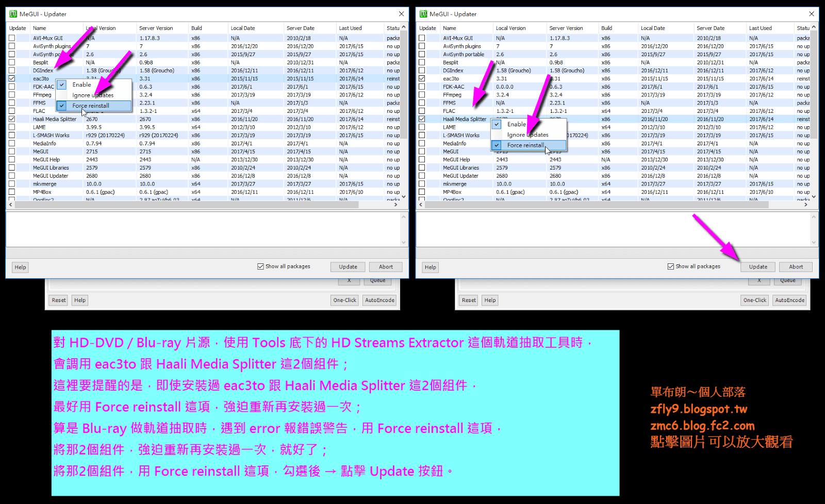Click Reset button in left background window
Screen dimensions: 825x504
click(x=59, y=300)
